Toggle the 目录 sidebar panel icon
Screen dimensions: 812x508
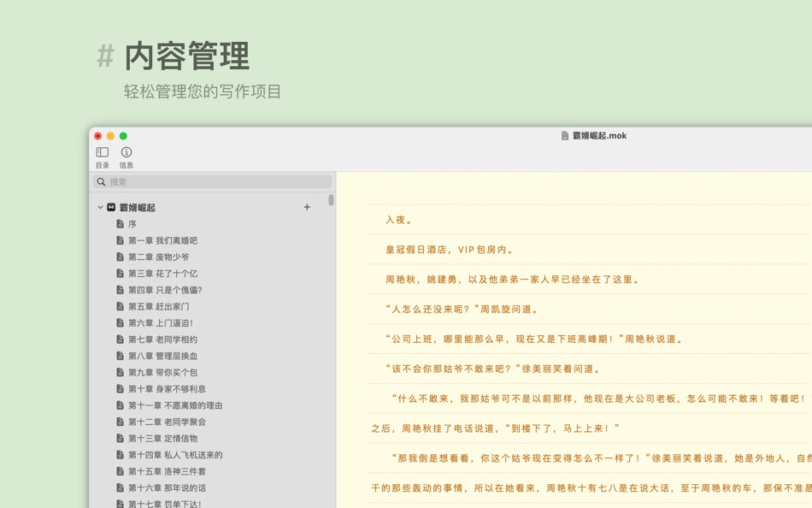[x=102, y=152]
